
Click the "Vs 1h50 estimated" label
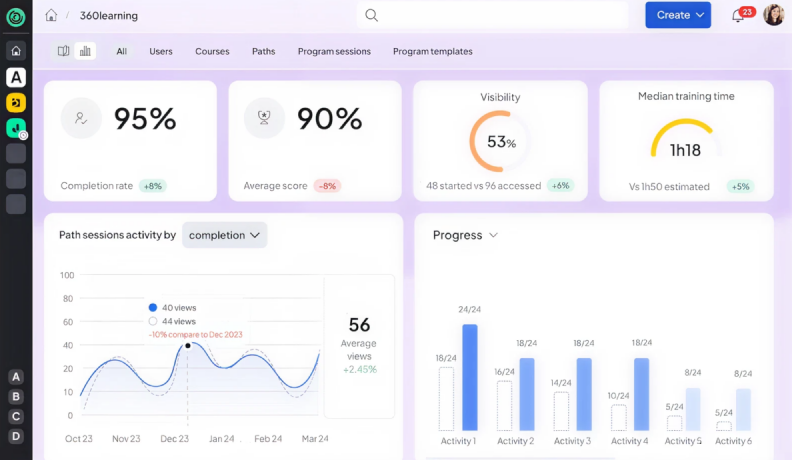pos(669,187)
